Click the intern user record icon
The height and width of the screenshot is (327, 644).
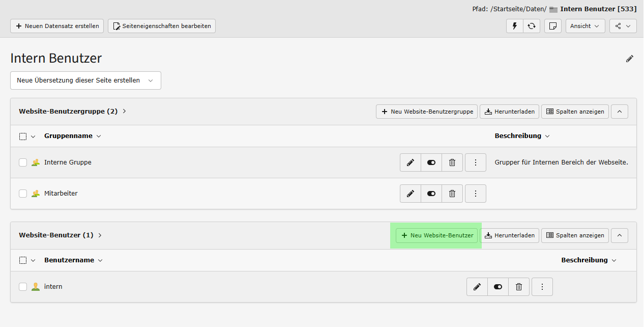tap(36, 287)
